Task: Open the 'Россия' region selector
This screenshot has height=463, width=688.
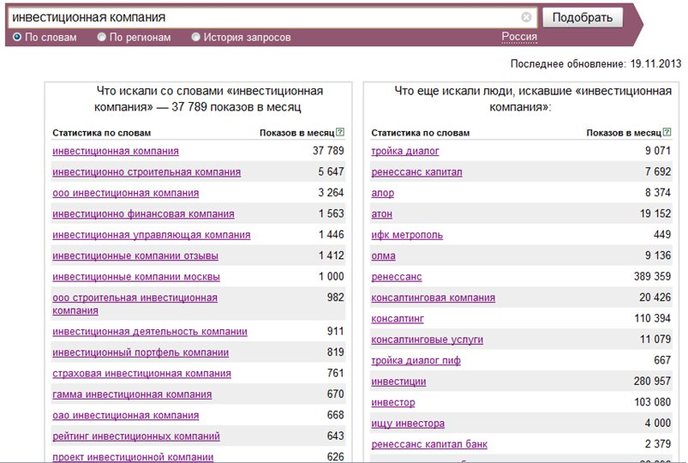Action: pos(519,37)
